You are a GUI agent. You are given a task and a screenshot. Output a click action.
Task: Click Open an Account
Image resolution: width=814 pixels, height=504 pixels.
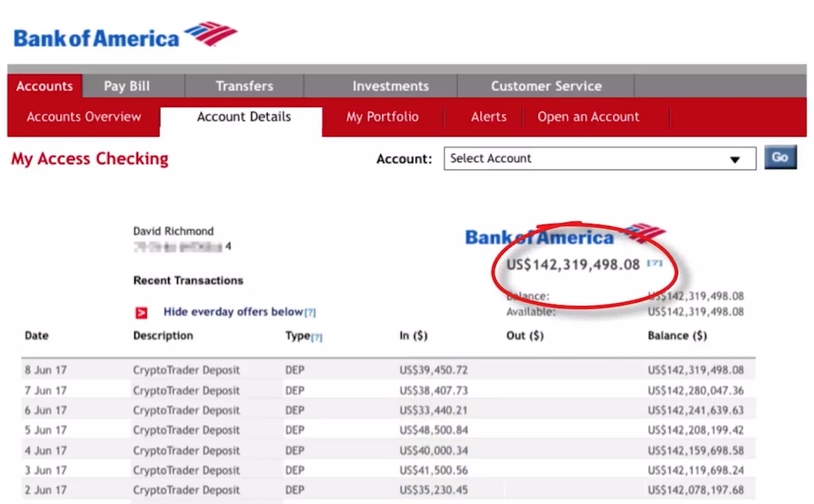click(x=588, y=117)
